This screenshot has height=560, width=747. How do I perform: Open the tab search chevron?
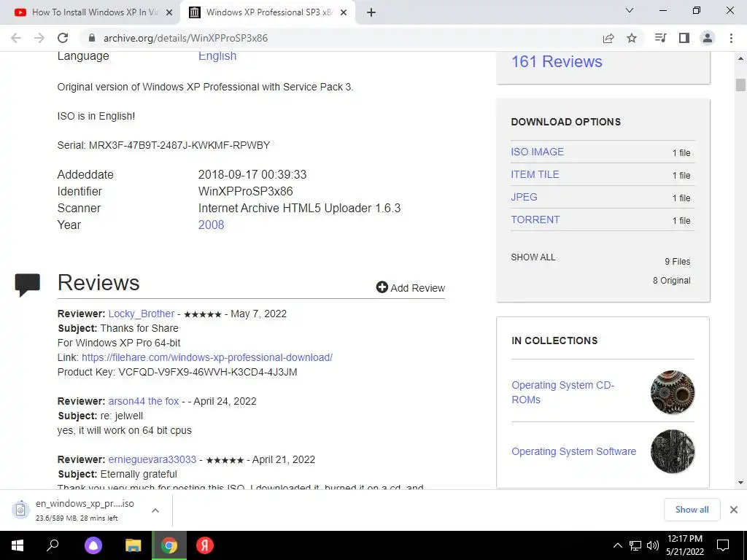click(x=630, y=10)
